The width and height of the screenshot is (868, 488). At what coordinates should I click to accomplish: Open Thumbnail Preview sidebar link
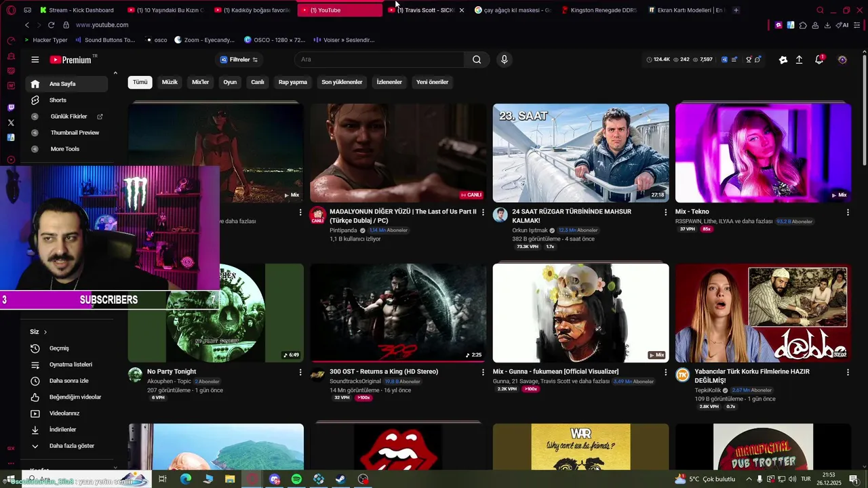(66, 133)
